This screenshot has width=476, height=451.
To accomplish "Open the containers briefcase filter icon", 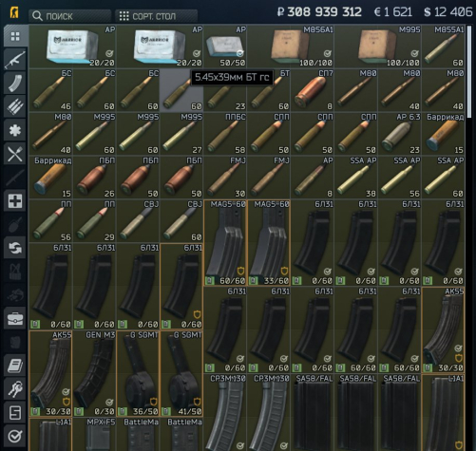I will point(15,319).
